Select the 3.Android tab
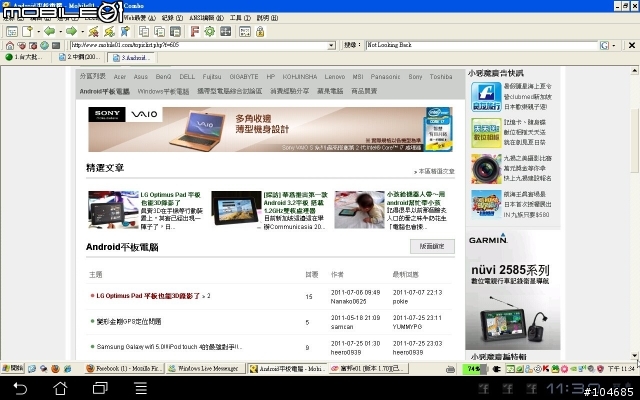 tap(131, 58)
